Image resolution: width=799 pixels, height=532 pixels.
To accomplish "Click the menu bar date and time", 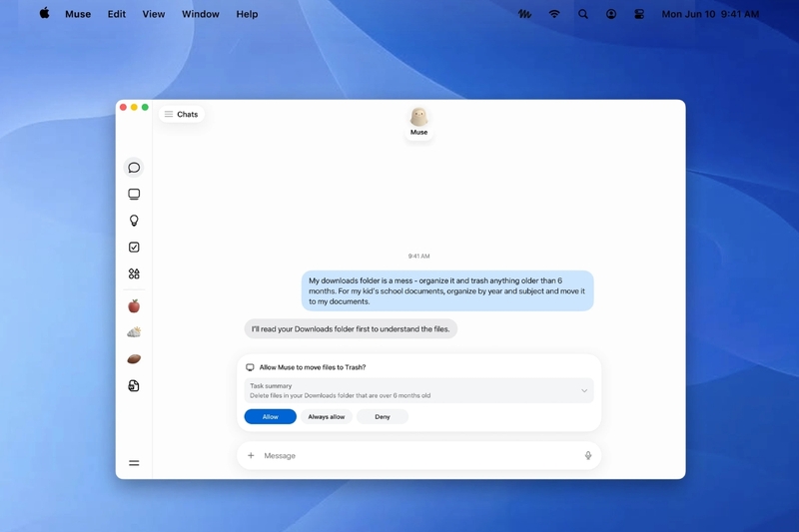I will click(710, 14).
